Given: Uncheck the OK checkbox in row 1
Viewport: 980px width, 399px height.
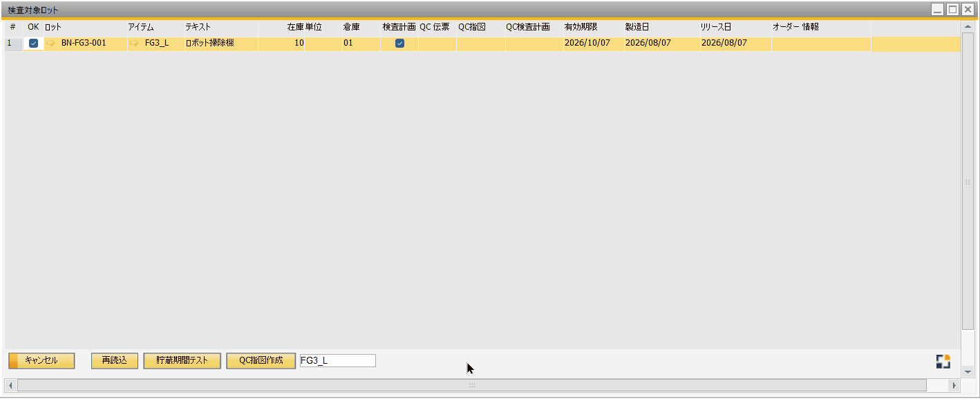Looking at the screenshot, I should coord(33,43).
